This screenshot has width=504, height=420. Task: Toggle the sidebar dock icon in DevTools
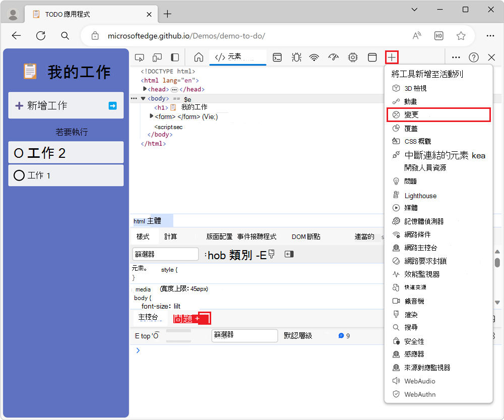(175, 57)
